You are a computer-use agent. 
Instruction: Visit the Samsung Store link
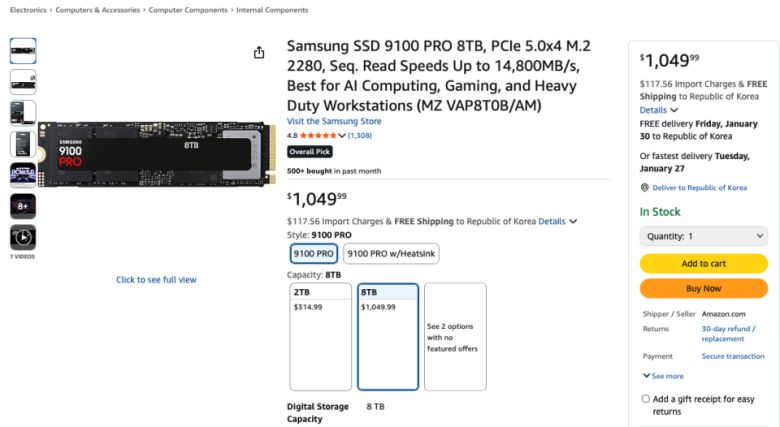(334, 122)
